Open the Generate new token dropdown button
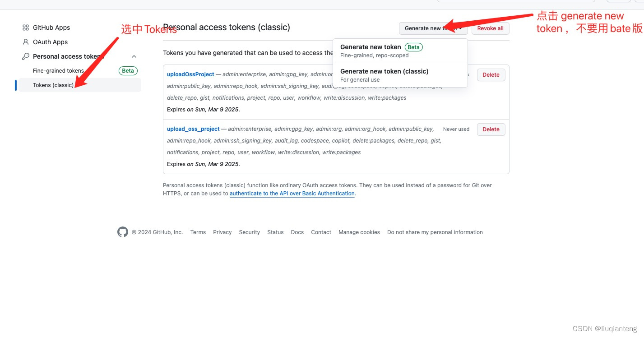This screenshot has height=337, width=644. [x=433, y=28]
